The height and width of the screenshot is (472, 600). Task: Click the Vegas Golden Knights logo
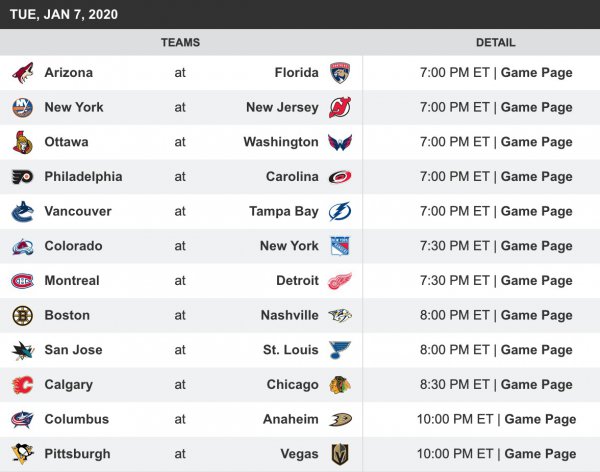point(340,454)
